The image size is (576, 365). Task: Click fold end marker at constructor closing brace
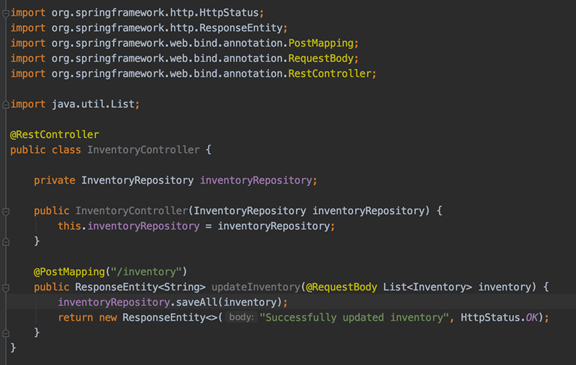pyautogui.click(x=6, y=242)
